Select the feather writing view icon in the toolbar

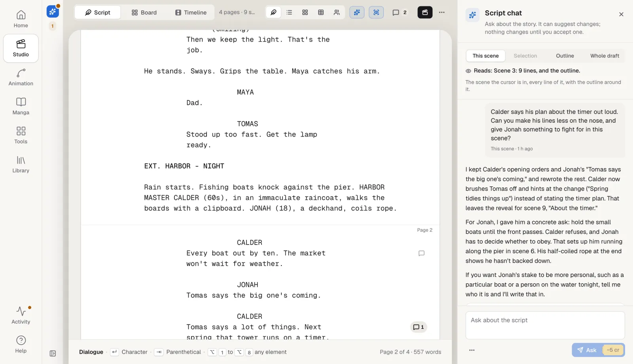tap(273, 12)
